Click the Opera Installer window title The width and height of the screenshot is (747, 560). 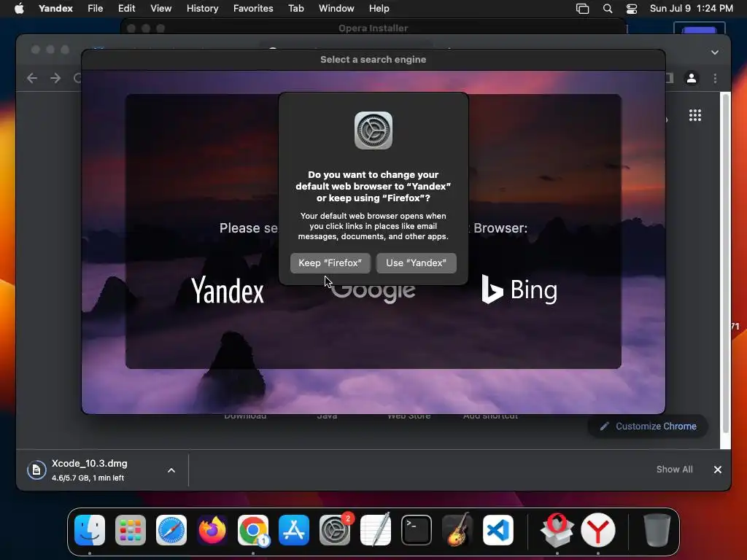point(373,28)
